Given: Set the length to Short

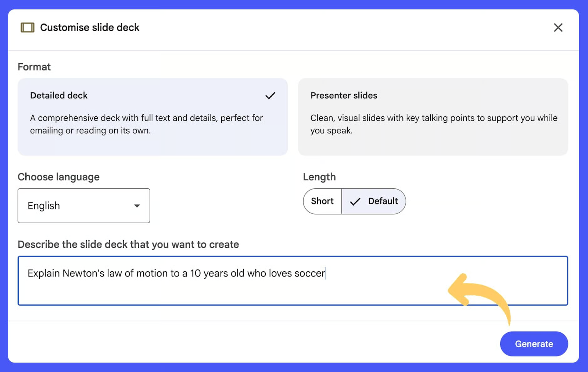Looking at the screenshot, I should pos(322,201).
